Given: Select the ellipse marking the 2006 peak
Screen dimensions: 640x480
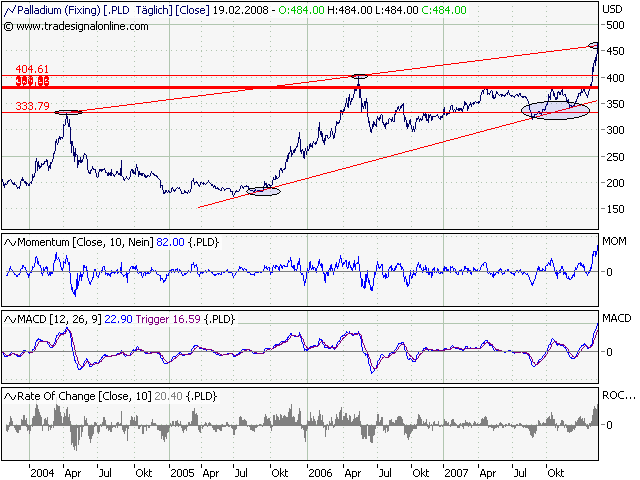Looking at the screenshot, I should pos(360,76).
